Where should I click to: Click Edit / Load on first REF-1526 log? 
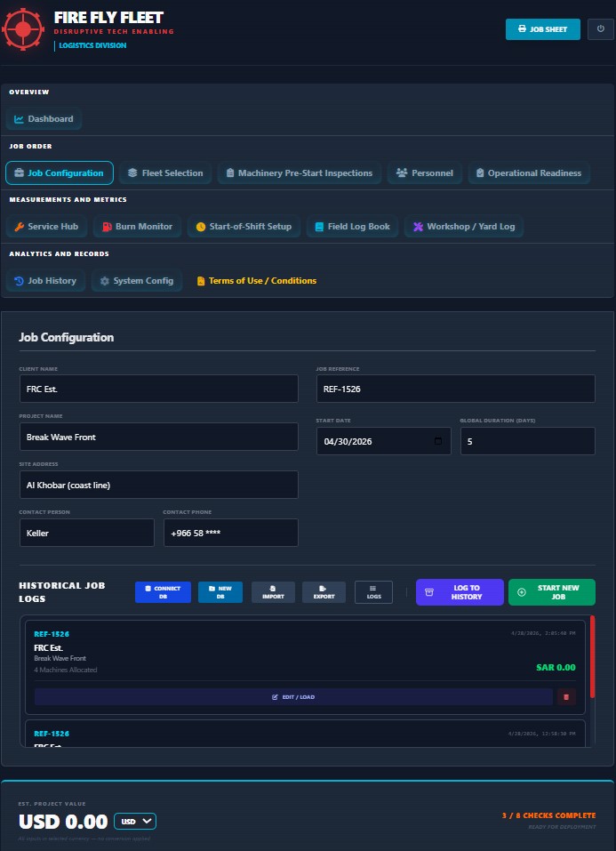click(x=293, y=697)
